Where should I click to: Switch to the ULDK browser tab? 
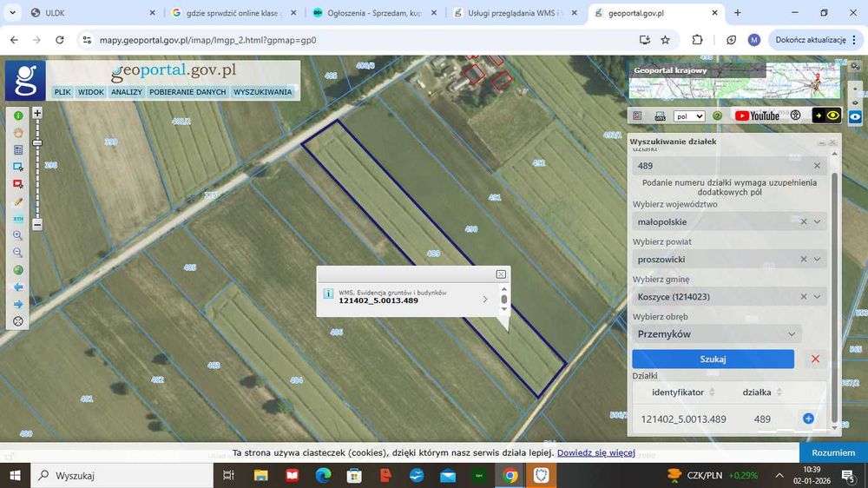coord(93,13)
